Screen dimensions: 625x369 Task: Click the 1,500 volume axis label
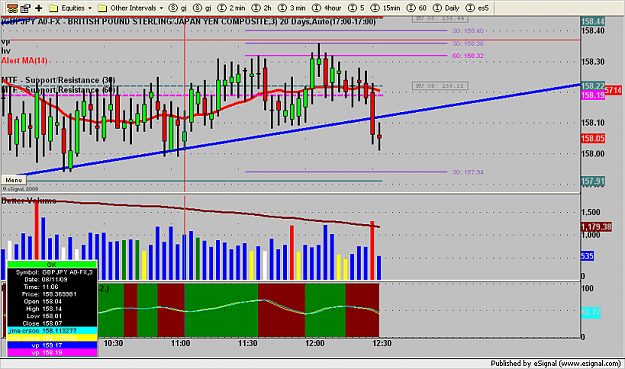pos(591,212)
